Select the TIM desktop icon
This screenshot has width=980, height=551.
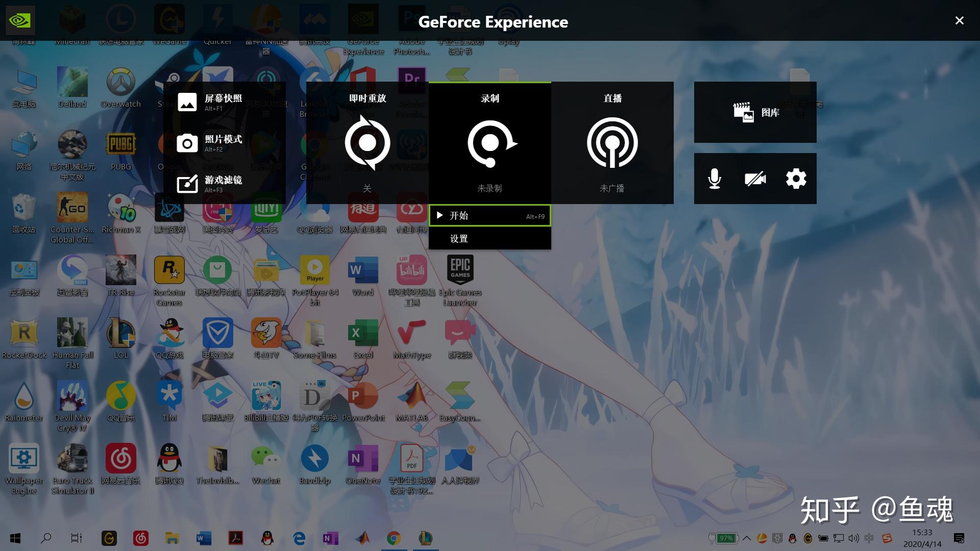click(169, 402)
